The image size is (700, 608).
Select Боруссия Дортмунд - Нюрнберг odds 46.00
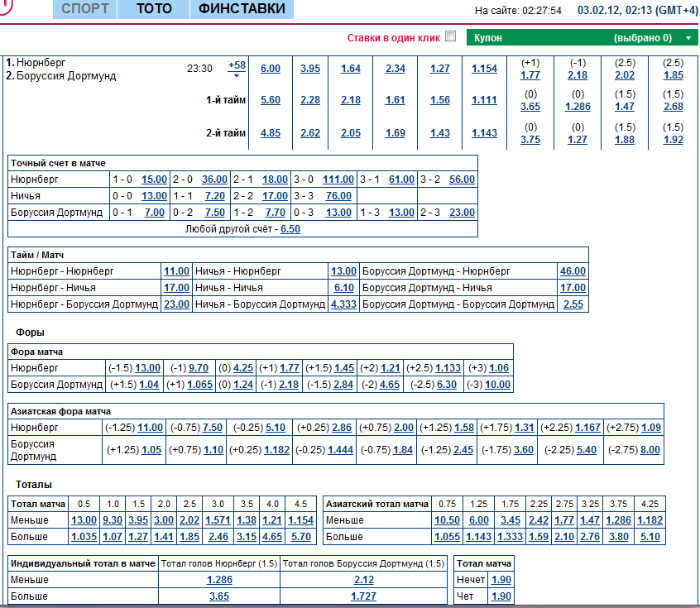click(x=573, y=271)
